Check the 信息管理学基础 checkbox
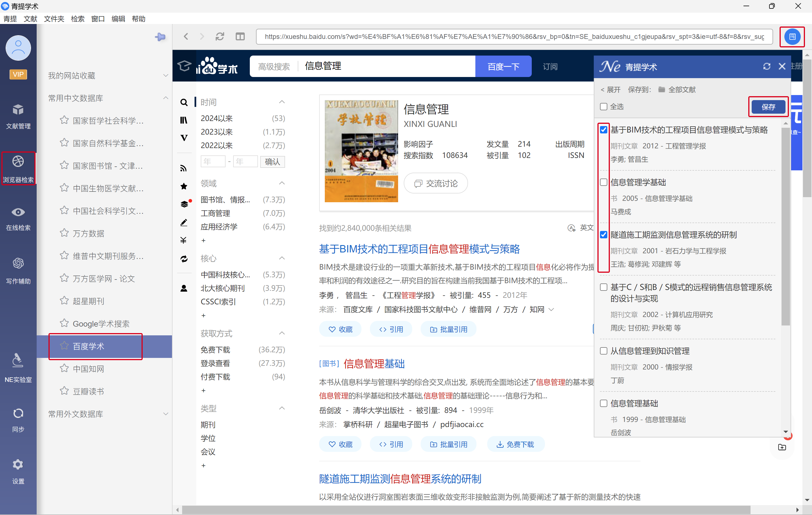The image size is (812, 515). click(604, 182)
